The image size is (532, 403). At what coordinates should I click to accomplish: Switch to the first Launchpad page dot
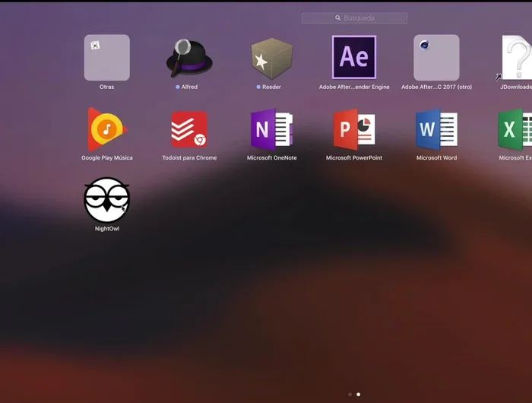point(350,394)
